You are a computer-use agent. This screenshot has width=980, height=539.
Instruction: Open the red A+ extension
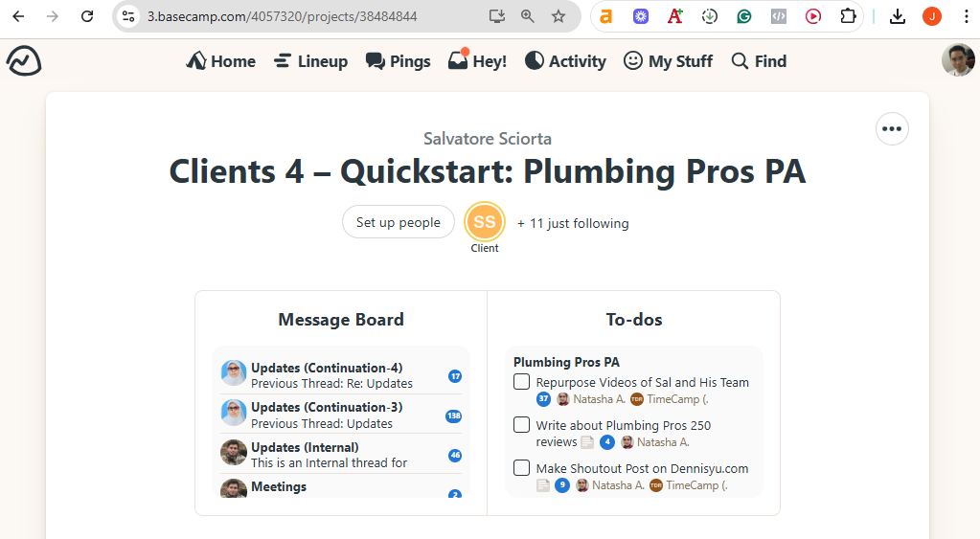675,16
